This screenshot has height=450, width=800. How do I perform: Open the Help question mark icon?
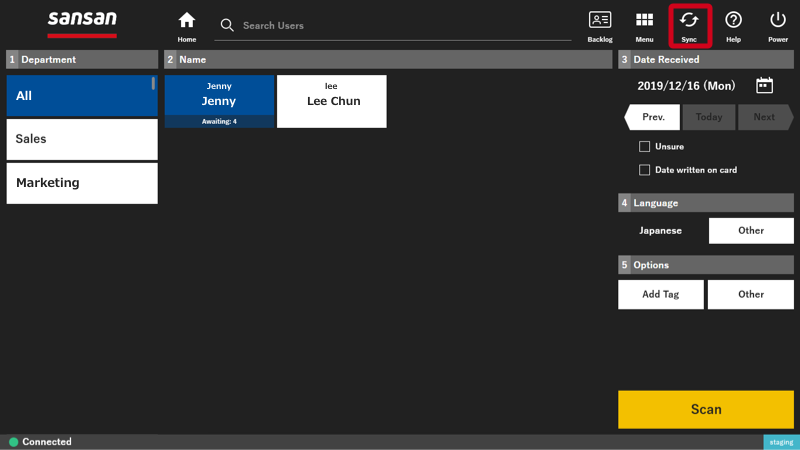[x=734, y=20]
